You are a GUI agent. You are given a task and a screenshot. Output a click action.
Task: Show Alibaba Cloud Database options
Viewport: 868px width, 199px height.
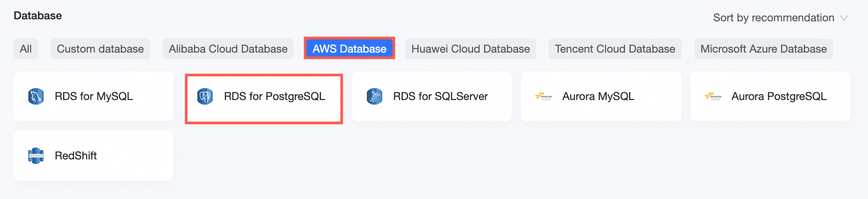pyautogui.click(x=228, y=49)
